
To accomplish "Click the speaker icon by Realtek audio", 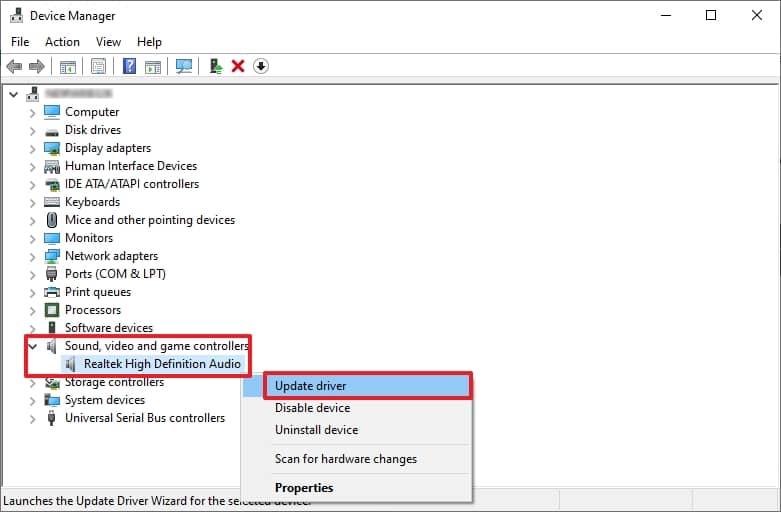I will coord(71,364).
